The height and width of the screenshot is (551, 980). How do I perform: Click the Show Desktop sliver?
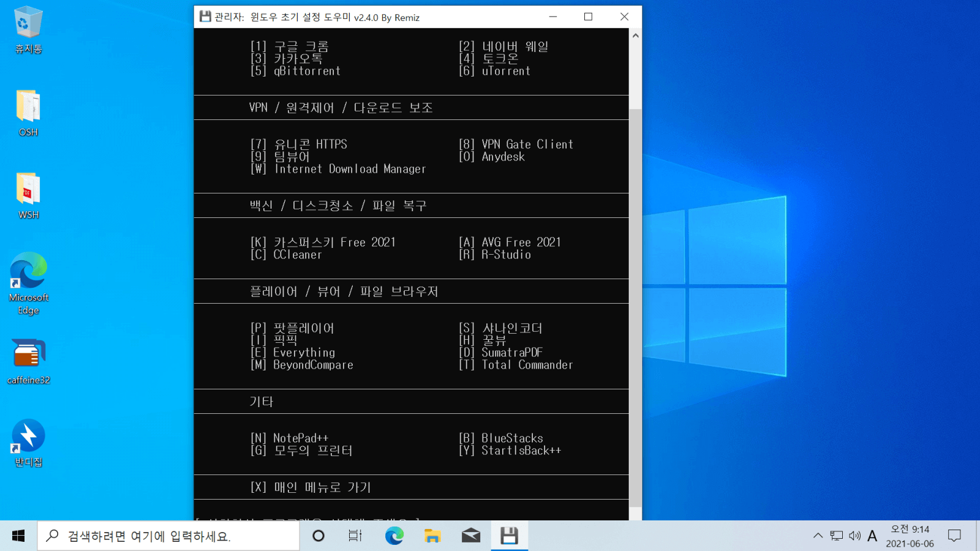(x=978, y=536)
